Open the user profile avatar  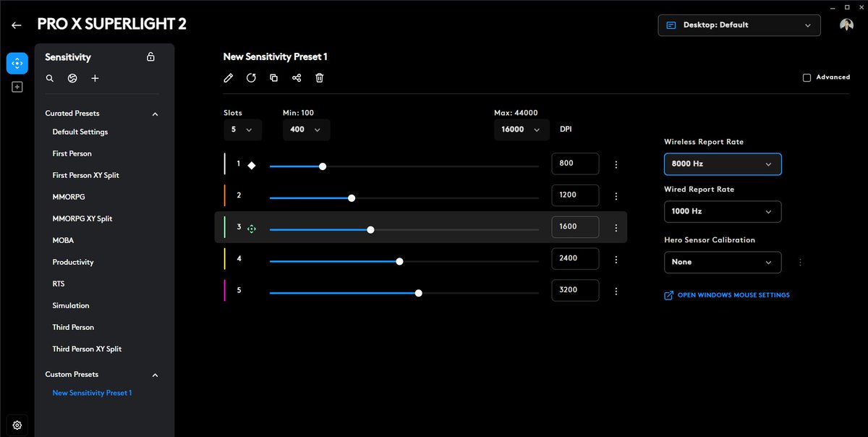(846, 25)
